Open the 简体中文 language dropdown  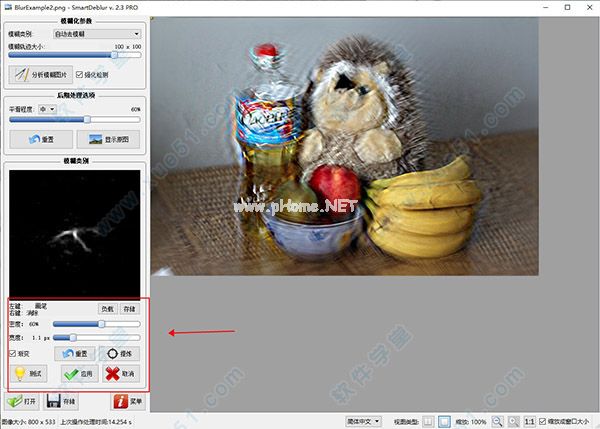[364, 421]
